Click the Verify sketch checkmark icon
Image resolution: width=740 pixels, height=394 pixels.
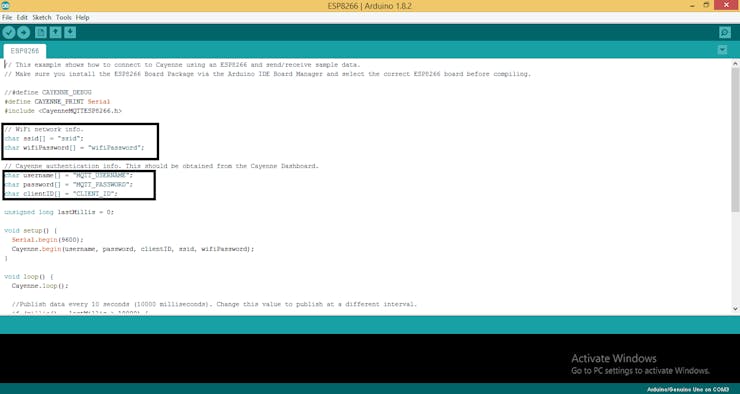[x=9, y=33]
